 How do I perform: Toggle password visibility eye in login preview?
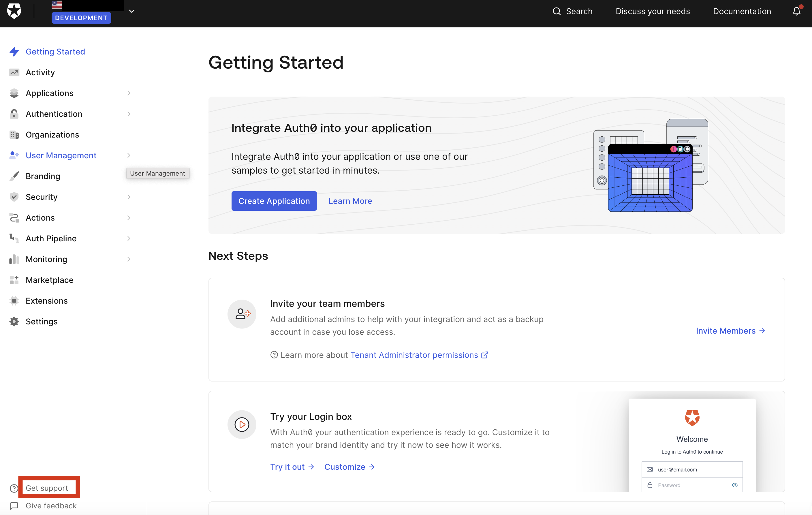click(735, 485)
